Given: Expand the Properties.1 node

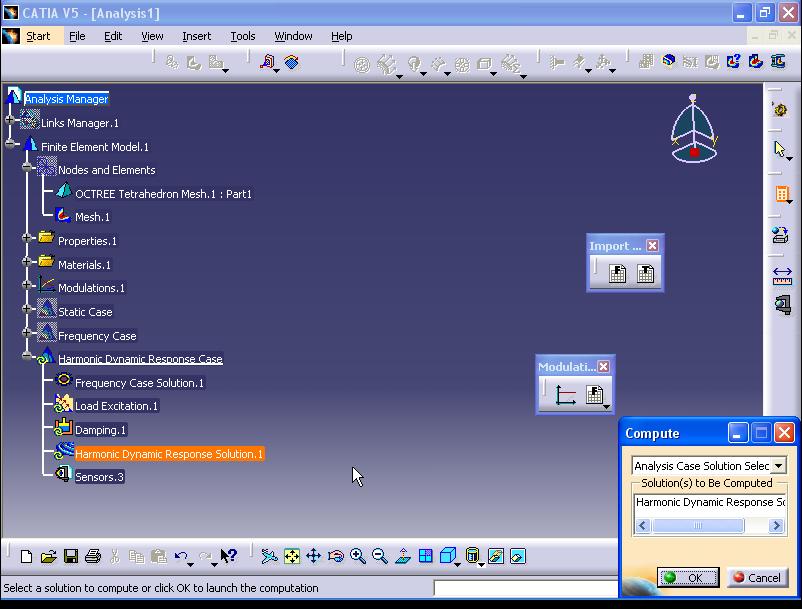Looking at the screenshot, I should pos(27,237).
